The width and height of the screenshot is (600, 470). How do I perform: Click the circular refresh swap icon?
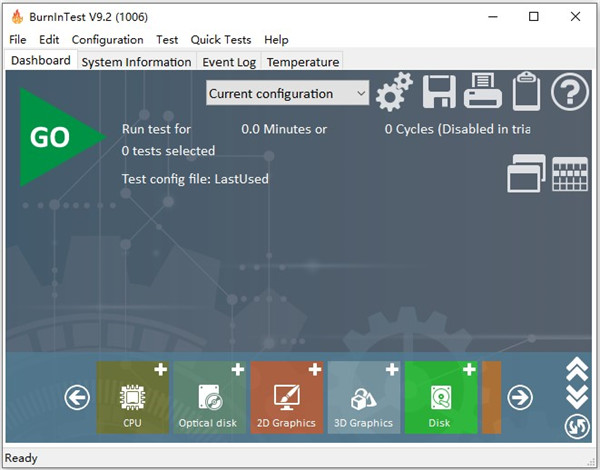coord(577,426)
